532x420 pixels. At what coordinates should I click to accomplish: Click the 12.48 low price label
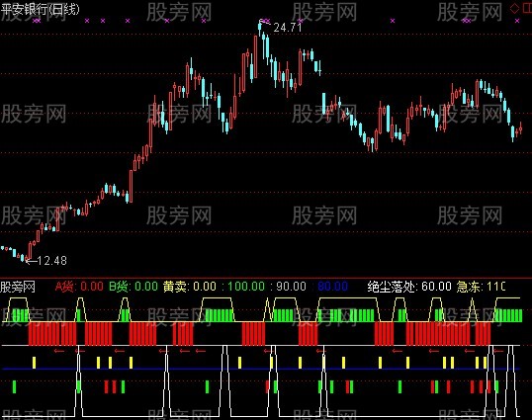(51, 261)
